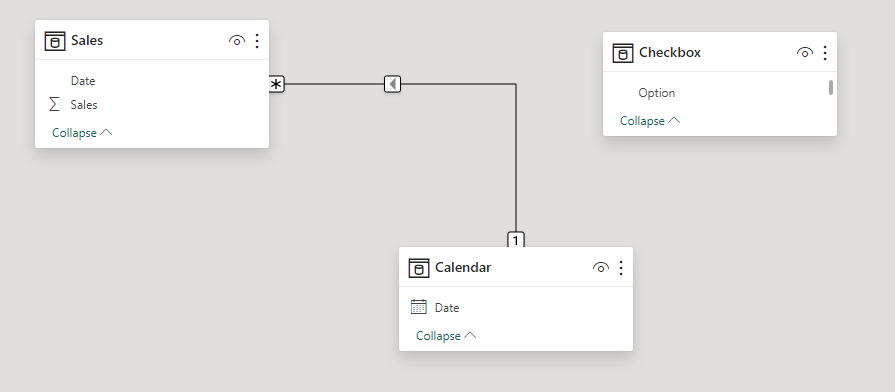Select the Sales table title
This screenshot has height=392, width=895.
pyautogui.click(x=87, y=41)
